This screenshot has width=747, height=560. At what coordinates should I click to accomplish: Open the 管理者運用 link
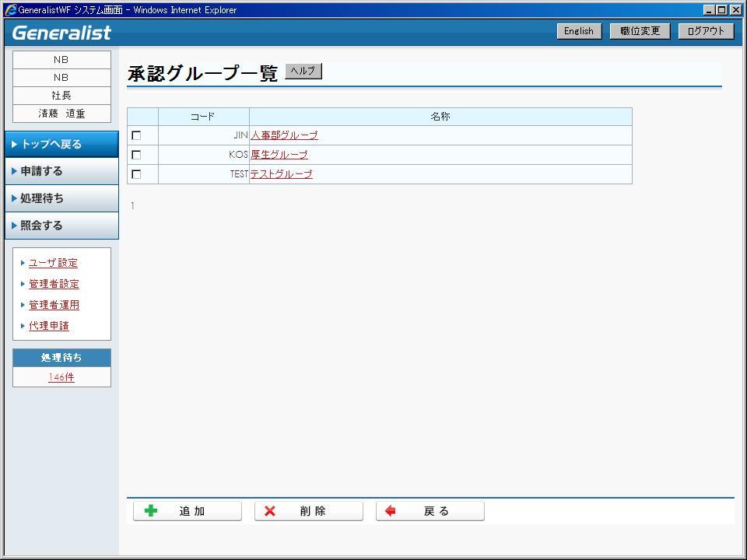tap(54, 305)
